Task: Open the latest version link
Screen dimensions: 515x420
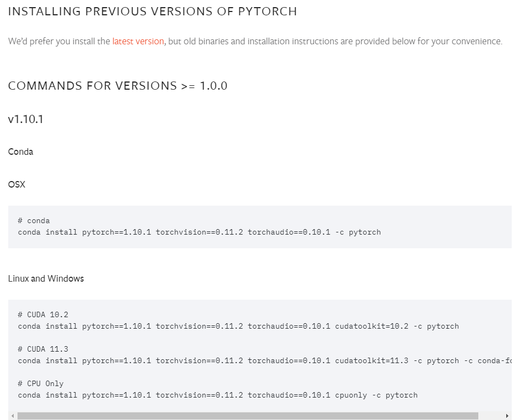Action: pyautogui.click(x=138, y=42)
